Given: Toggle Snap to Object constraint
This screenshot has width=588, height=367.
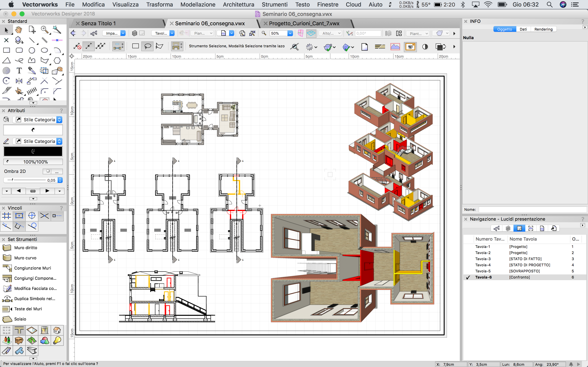Looking at the screenshot, I should click(x=19, y=216).
